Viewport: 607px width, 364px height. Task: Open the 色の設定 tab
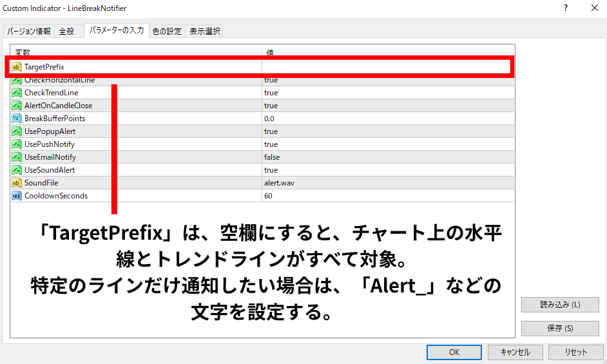(x=167, y=31)
